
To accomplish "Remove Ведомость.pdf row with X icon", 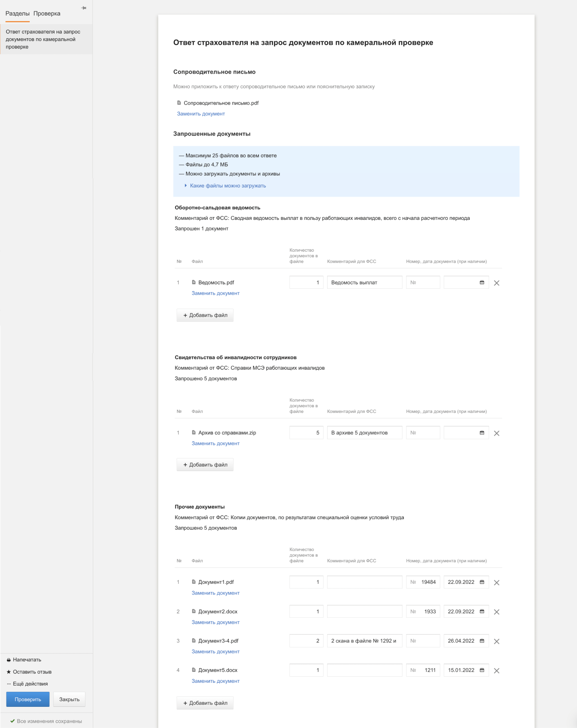I will coord(496,283).
